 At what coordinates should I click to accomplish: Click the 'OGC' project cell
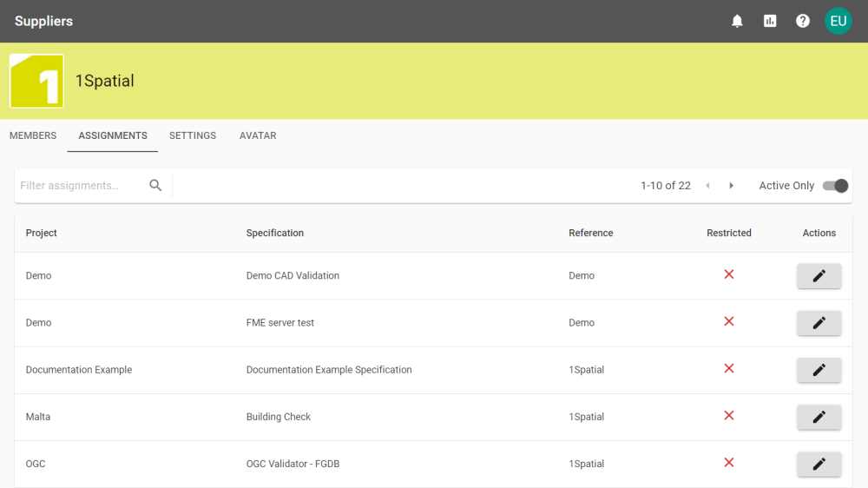[36, 465]
